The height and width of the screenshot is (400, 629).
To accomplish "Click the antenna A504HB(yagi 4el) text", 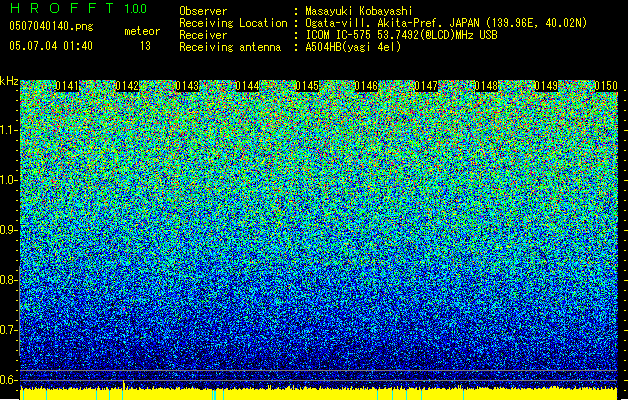I will point(353,47).
